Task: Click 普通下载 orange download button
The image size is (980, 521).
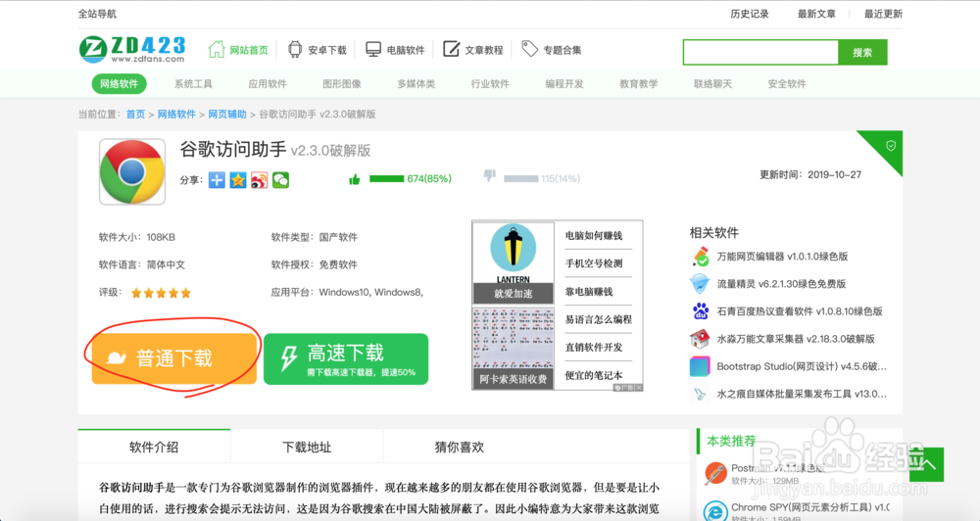Action: 174,358
